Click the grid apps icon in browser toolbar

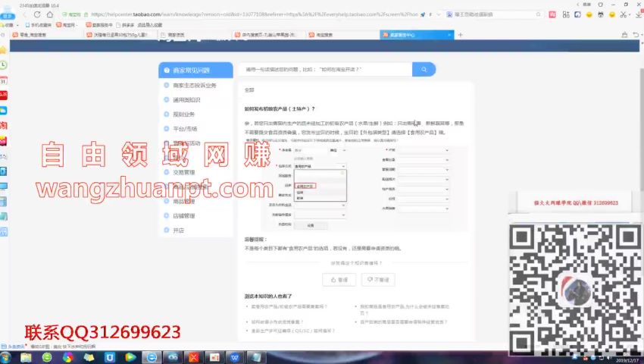pos(566,14)
